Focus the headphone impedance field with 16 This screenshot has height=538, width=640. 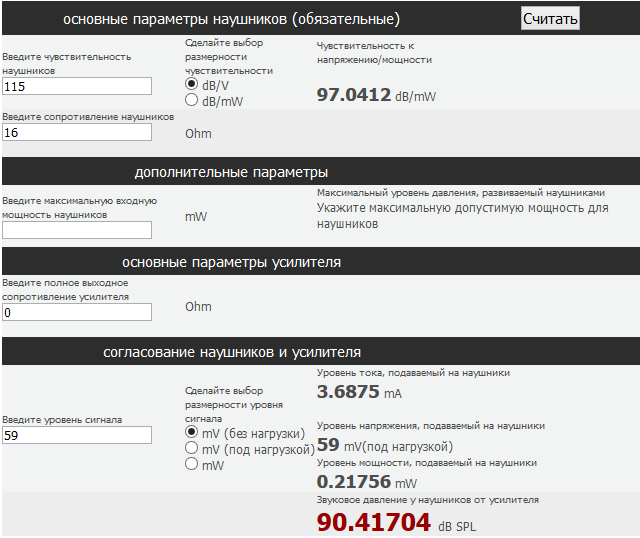click(77, 132)
